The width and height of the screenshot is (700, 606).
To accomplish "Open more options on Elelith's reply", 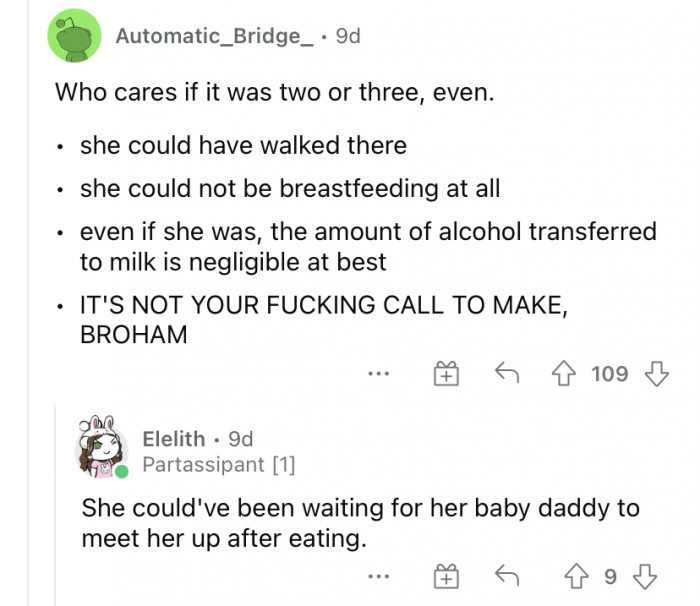I will [x=377, y=578].
